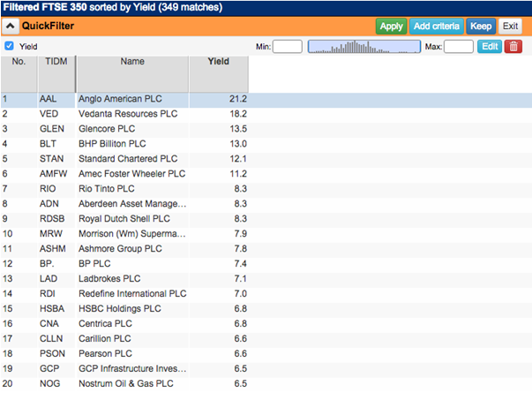Select Ashmore Group PLC
The image size is (532, 393).
[x=120, y=249]
